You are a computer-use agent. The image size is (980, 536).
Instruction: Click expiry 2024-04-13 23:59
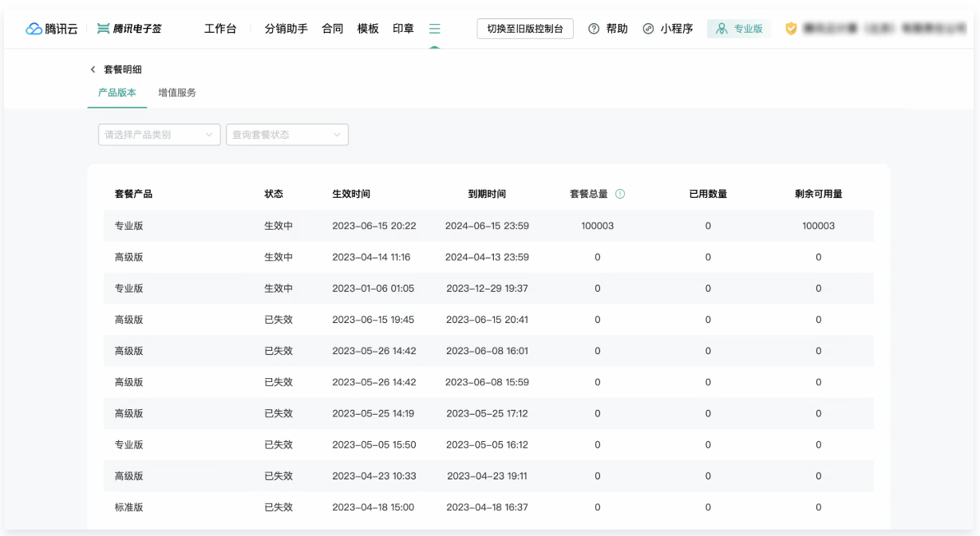(x=487, y=257)
